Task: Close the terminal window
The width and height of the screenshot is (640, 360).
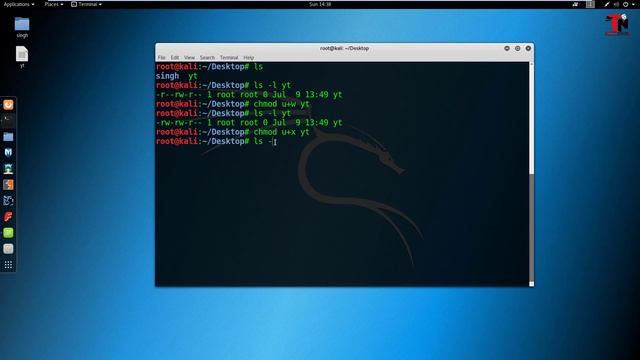Action: 528,48
